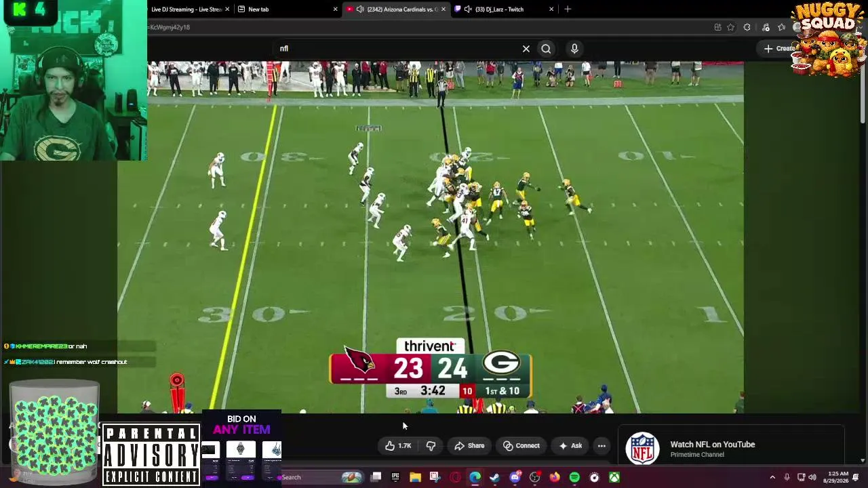Bookmark this page with the star icon

coord(730,27)
